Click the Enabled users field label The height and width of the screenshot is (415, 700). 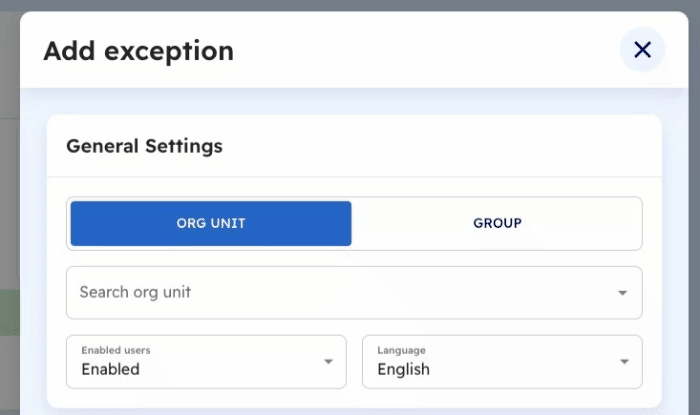click(116, 350)
